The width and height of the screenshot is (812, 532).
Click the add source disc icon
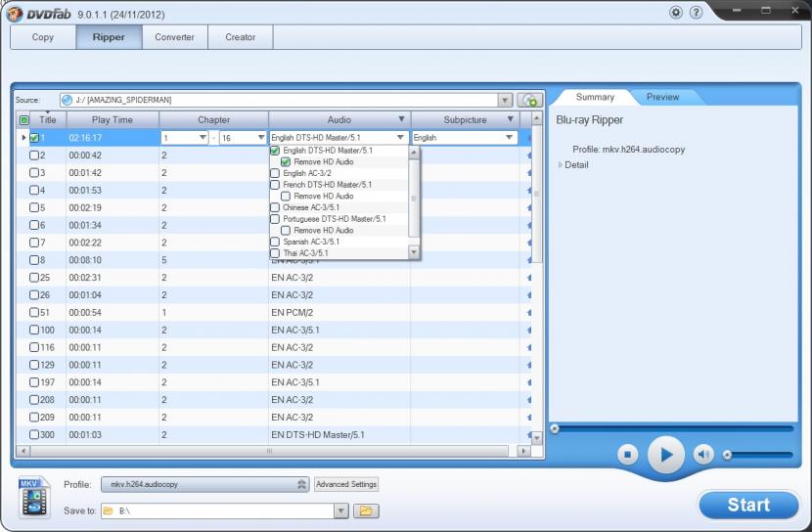click(x=530, y=100)
